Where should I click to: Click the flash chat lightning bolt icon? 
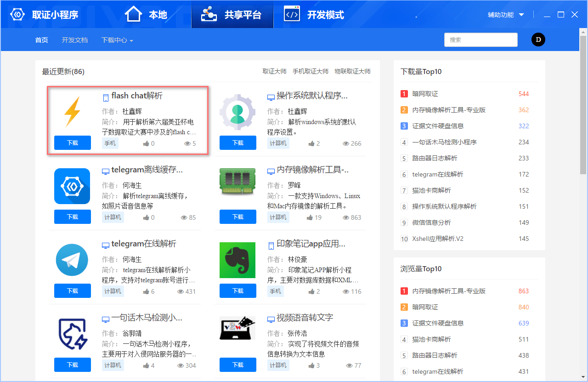click(x=72, y=112)
